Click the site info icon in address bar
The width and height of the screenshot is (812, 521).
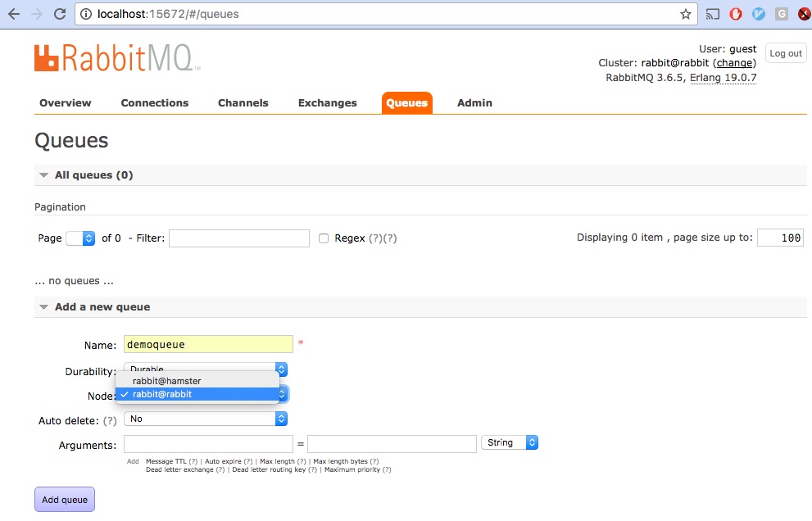tap(86, 14)
